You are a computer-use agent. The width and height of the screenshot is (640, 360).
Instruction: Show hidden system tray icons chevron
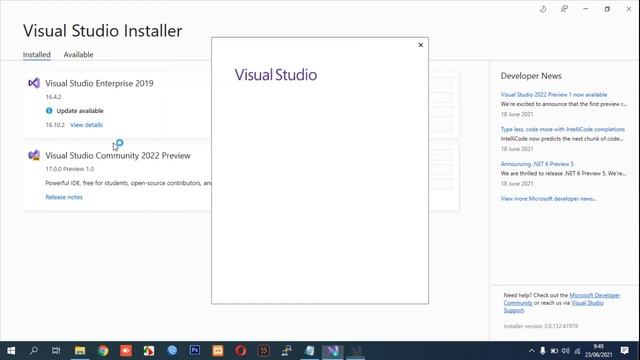[531, 351]
